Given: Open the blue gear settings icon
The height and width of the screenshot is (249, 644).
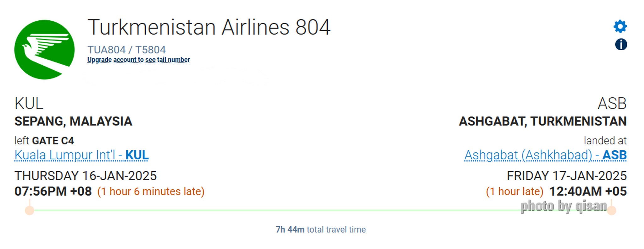Looking at the screenshot, I should (620, 26).
